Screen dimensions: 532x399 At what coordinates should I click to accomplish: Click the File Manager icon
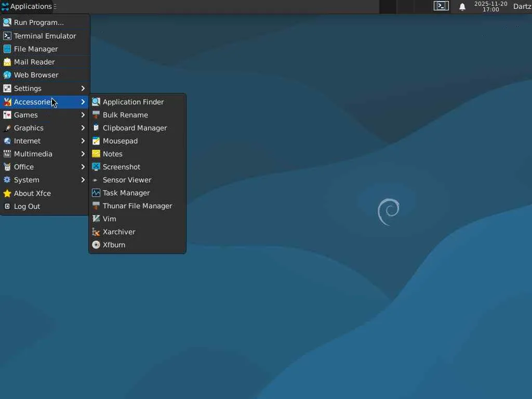tap(7, 49)
